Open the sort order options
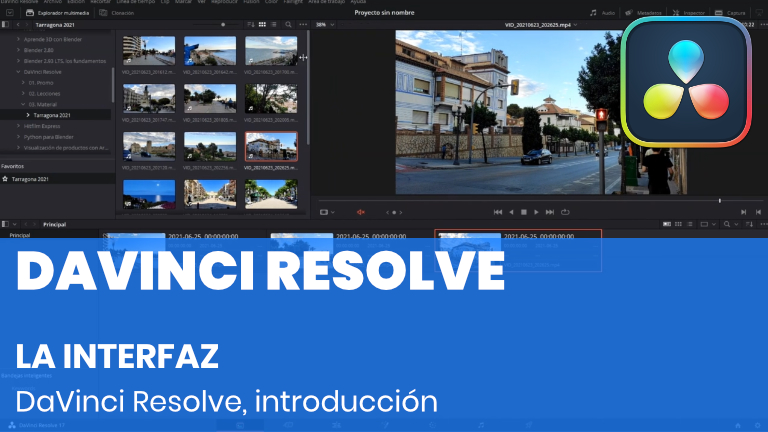Image resolution: width=768 pixels, height=432 pixels. click(250, 24)
